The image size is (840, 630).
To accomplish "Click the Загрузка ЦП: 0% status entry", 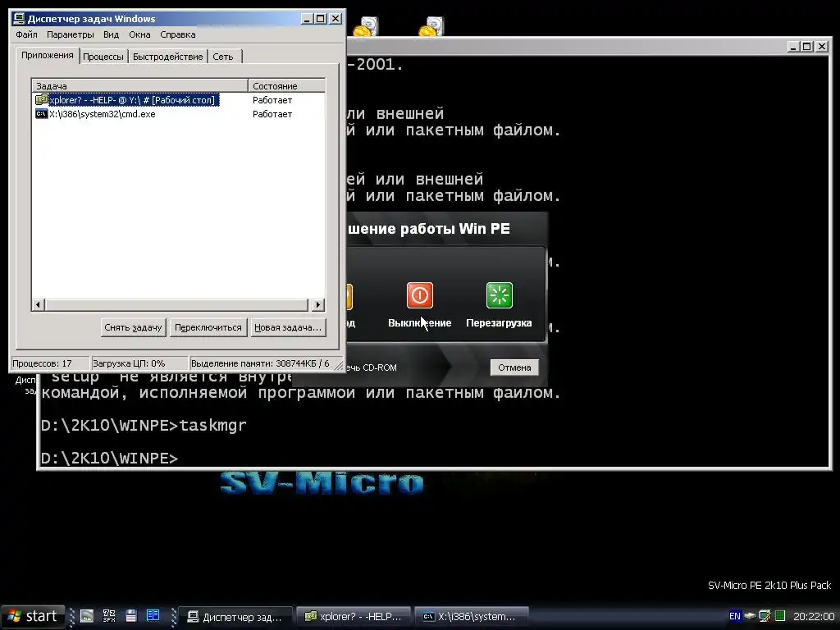I will click(139, 363).
